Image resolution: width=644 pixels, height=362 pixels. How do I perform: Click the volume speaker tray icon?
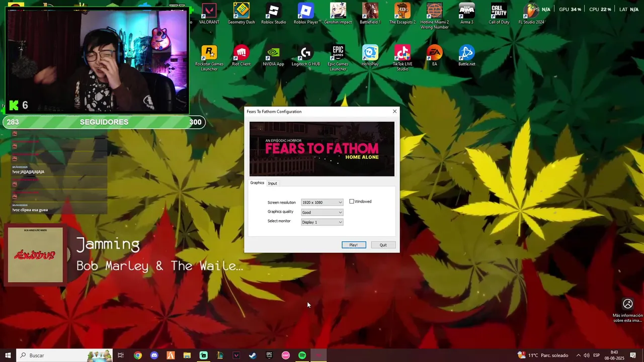point(587,355)
